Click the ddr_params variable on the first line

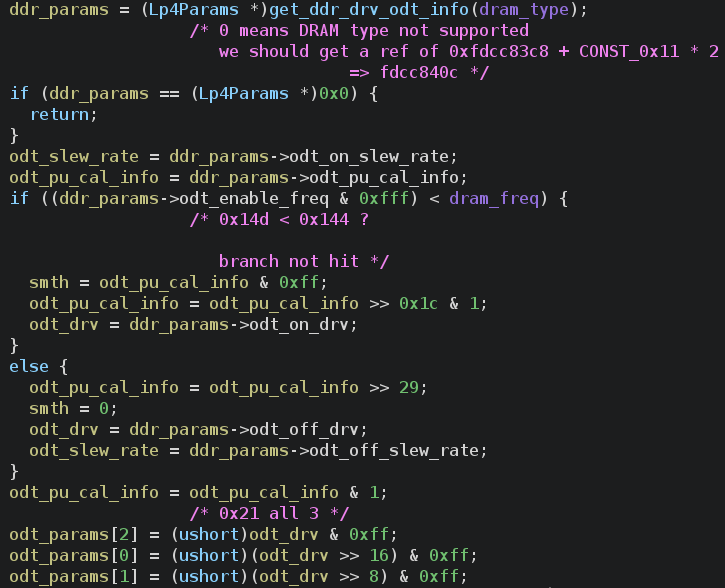tap(59, 9)
